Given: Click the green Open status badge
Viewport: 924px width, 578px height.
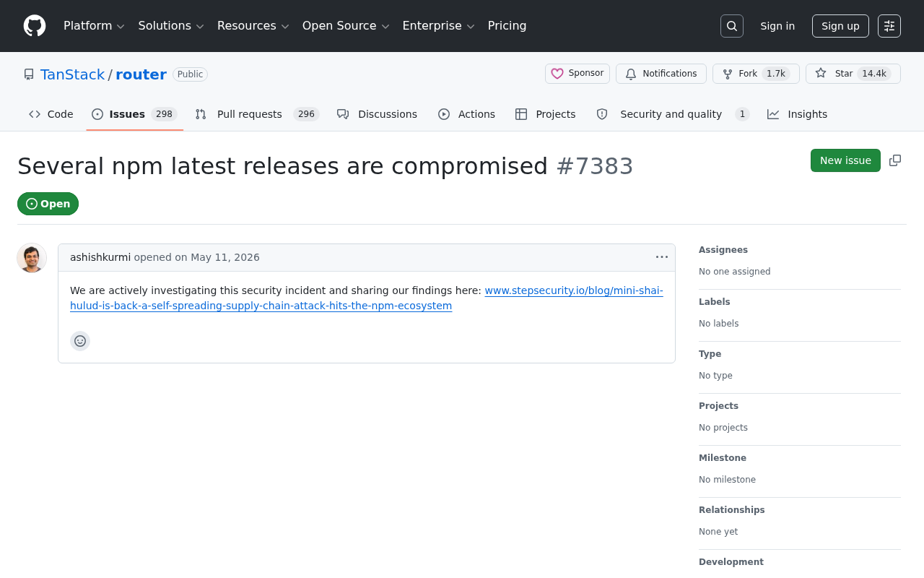Looking at the screenshot, I should [48, 204].
